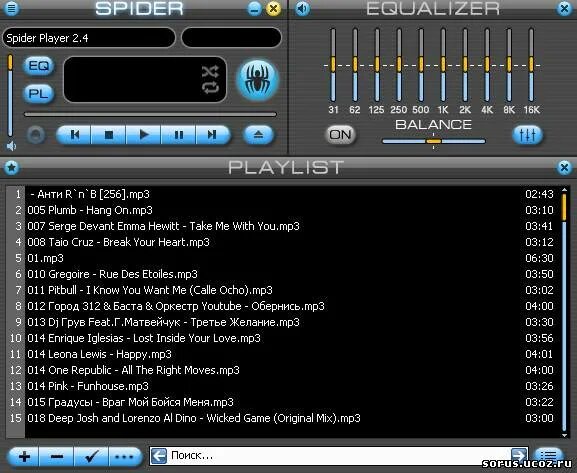Click the playlist scrollbar thumb
This screenshot has width=577, height=473.
click(x=564, y=207)
